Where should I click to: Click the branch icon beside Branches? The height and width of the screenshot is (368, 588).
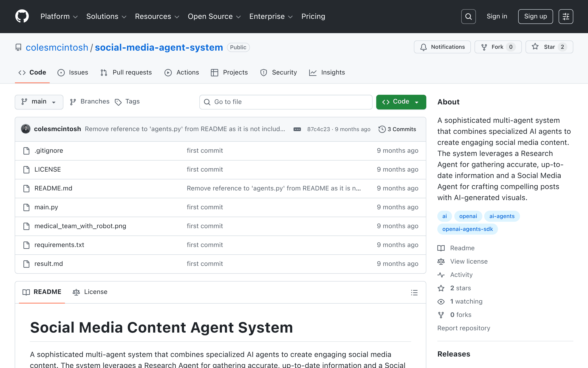(x=73, y=102)
